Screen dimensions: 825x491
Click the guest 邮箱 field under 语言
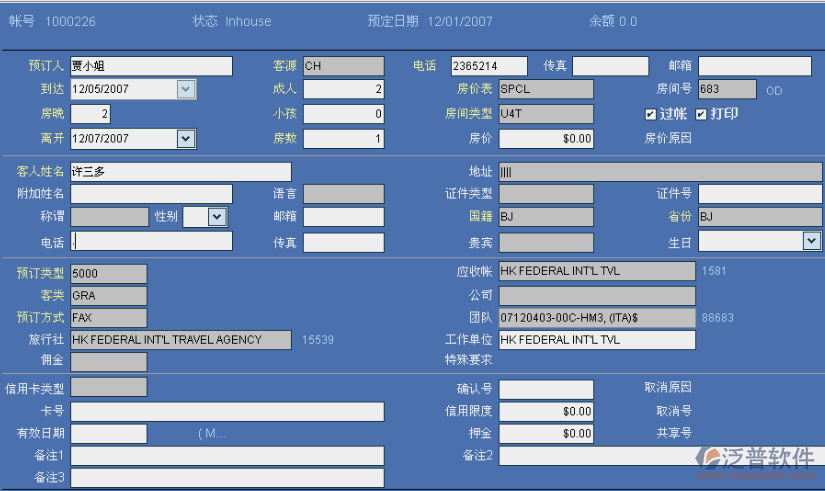pyautogui.click(x=344, y=216)
